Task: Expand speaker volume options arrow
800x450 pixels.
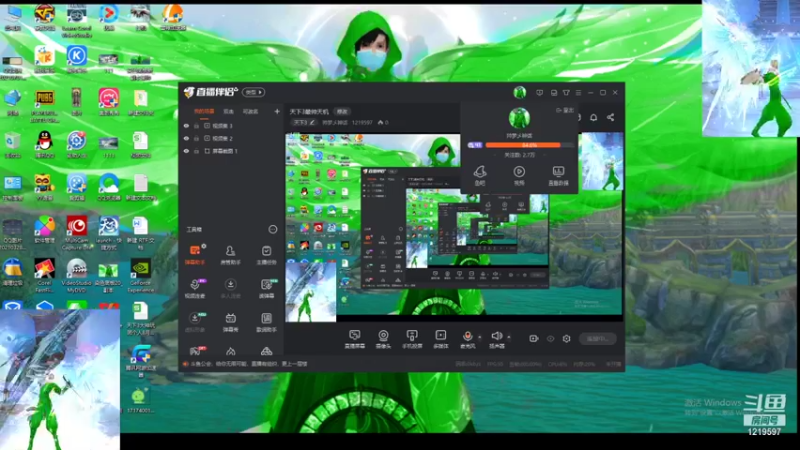Action: click(x=509, y=337)
